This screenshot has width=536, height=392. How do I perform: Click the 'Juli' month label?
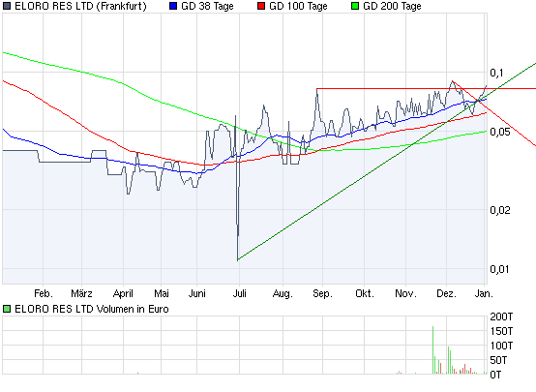click(240, 293)
